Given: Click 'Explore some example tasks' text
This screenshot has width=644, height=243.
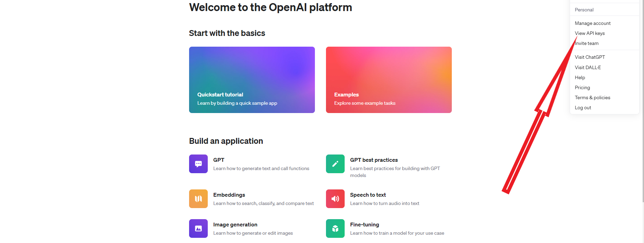Looking at the screenshot, I should tap(365, 103).
